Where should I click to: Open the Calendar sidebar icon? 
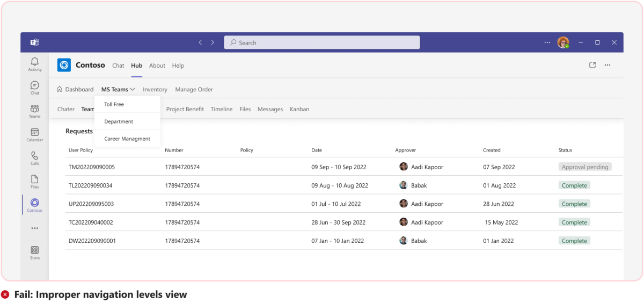click(35, 134)
